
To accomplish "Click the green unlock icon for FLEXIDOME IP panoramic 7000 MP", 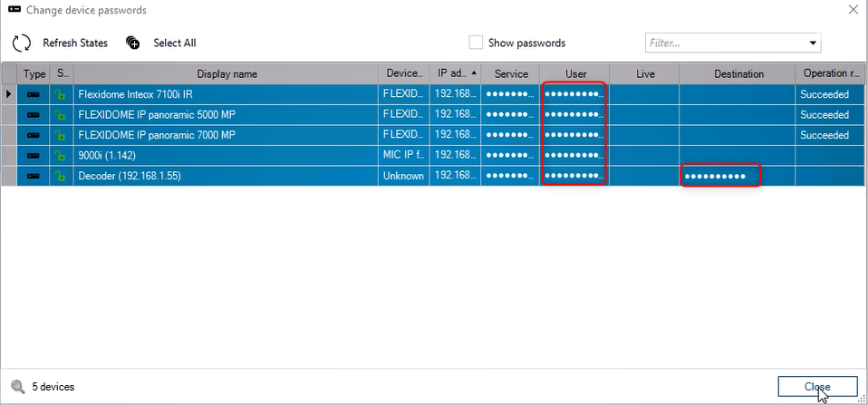I will click(60, 135).
